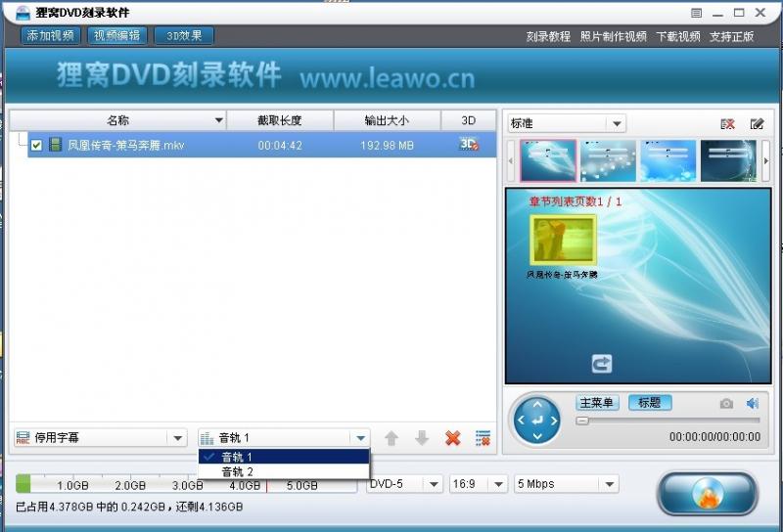Select the fourth dark template thumbnail
Viewport: 783px width, 532px height.
click(x=727, y=160)
